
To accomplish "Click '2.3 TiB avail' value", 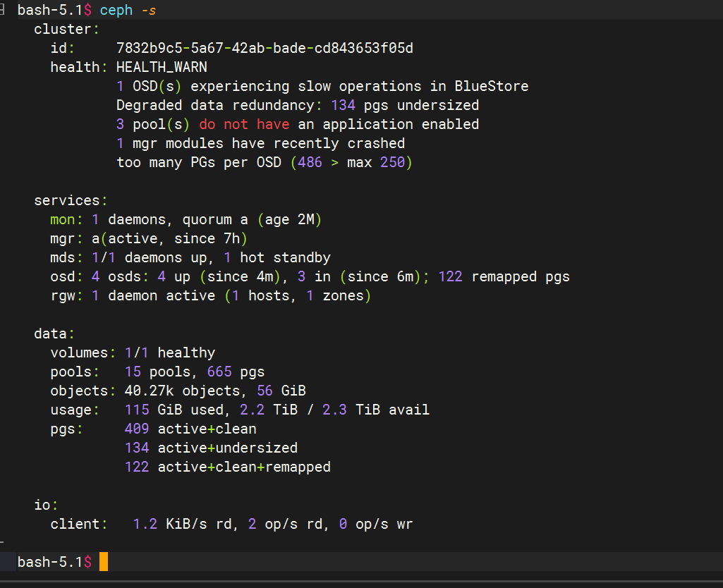I will [x=376, y=410].
